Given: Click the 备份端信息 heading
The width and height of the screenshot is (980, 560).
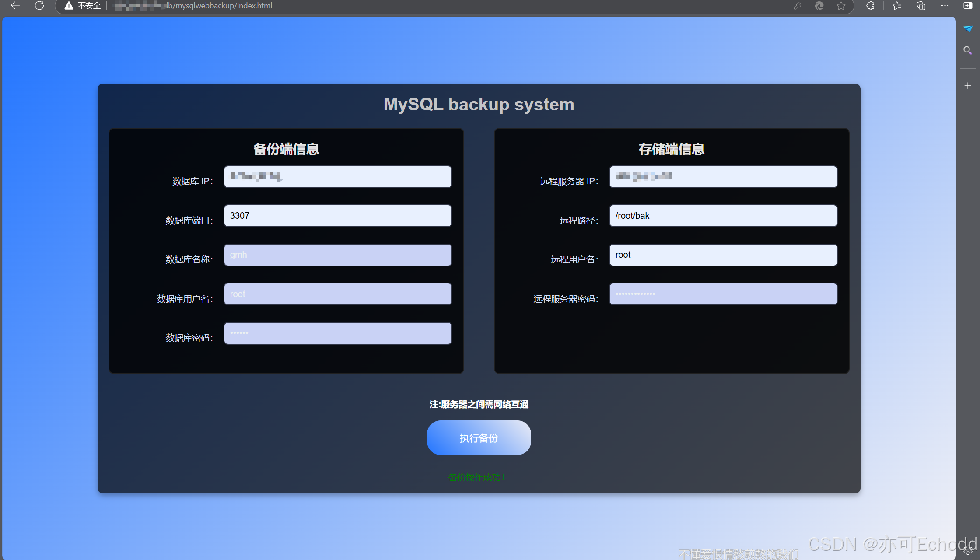Looking at the screenshot, I should tap(286, 149).
